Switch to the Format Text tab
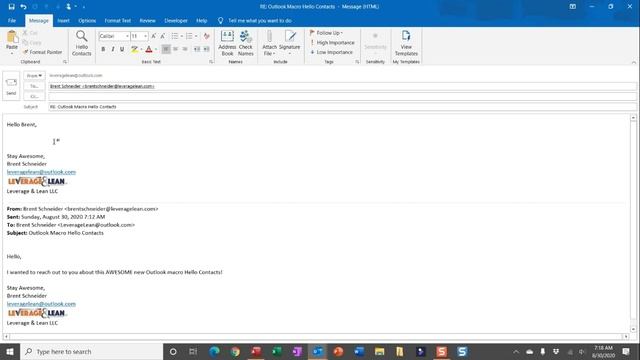Viewport: 640px width, 360px height. 118,20
